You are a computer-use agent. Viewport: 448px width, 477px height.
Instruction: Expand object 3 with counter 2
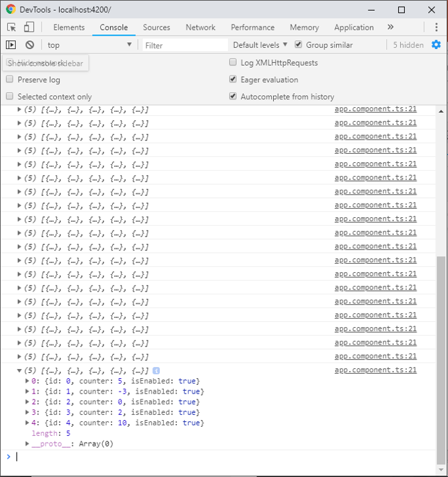(27, 412)
